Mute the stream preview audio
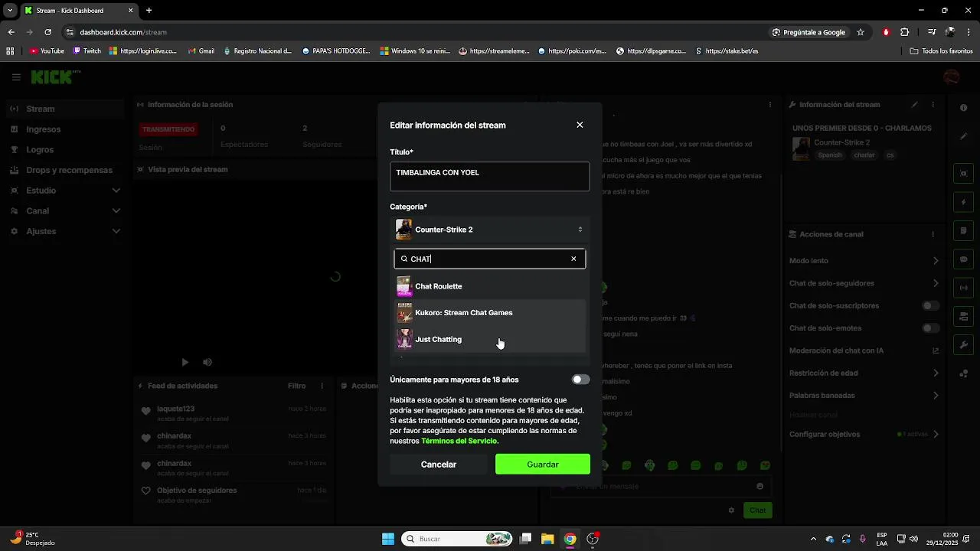 pos(207,362)
